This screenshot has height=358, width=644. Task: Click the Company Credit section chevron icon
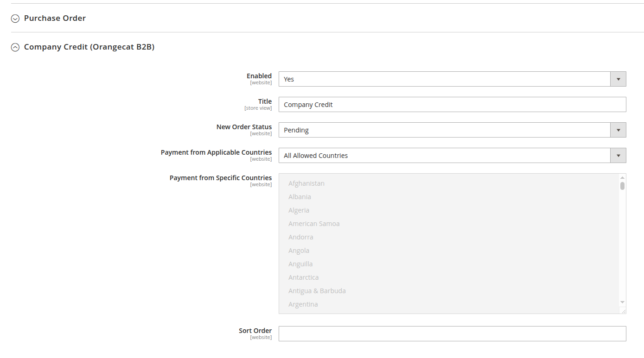click(15, 47)
